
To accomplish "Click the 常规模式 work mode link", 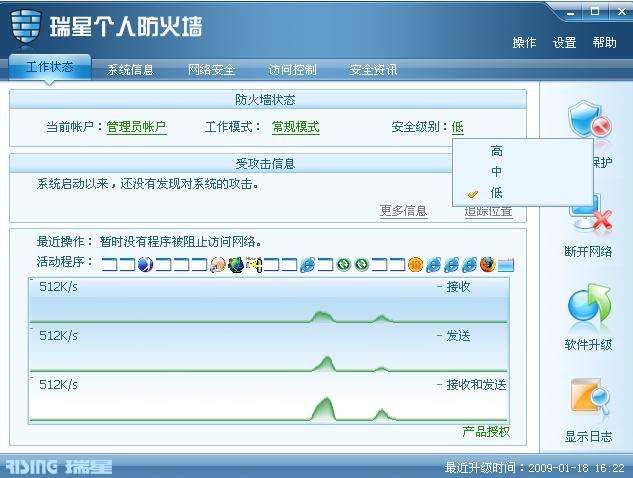I will [296, 127].
